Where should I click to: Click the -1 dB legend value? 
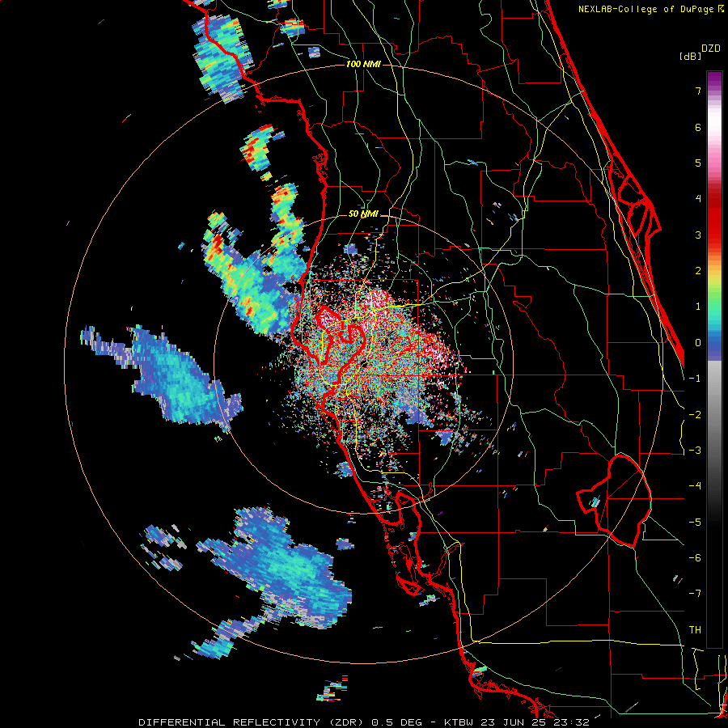695,379
